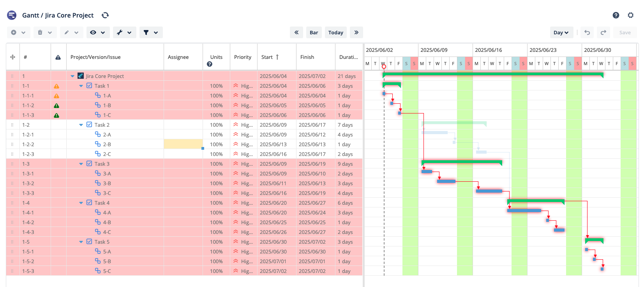Collapse the Task 2 tree node
Screen dimensions: 644x287
point(81,125)
